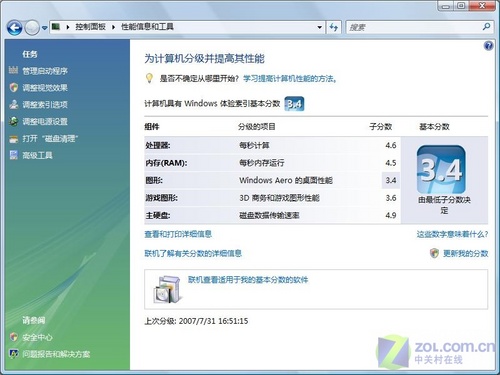Screen dimensions: 500x375
Task: Click the graphics subscore 3.4 cell
Action: pyautogui.click(x=391, y=180)
